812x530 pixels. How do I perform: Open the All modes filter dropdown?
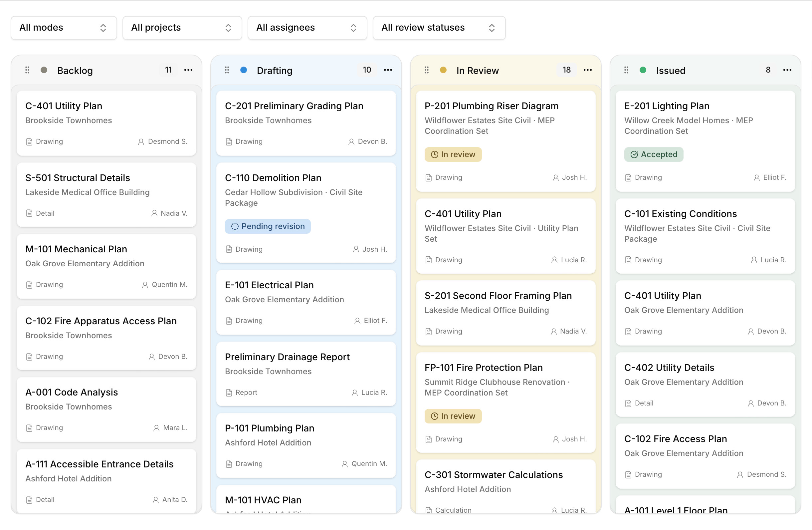pos(64,28)
